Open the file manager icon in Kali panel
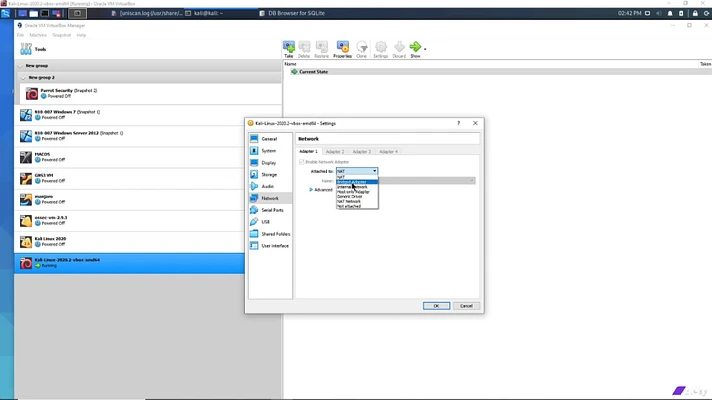Screen dimensions: 712x400 pyautogui.click(x=34, y=13)
